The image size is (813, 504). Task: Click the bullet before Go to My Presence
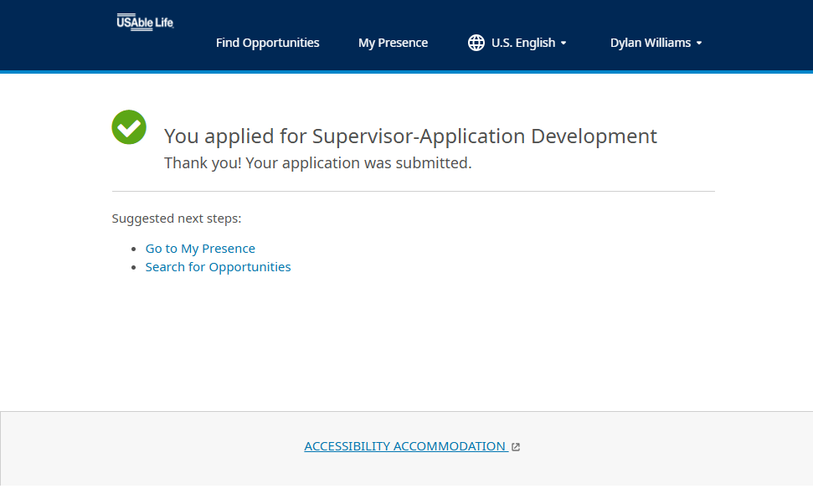click(x=135, y=249)
